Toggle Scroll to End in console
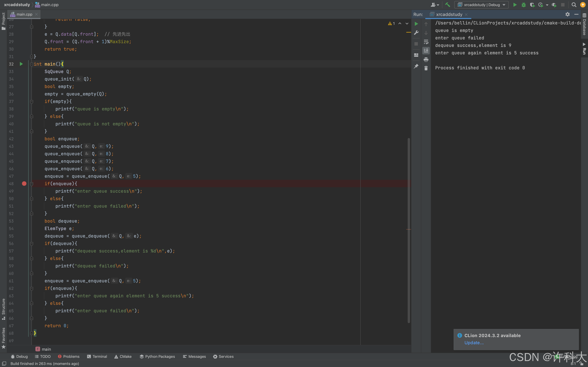The width and height of the screenshot is (588, 367). pyautogui.click(x=426, y=50)
